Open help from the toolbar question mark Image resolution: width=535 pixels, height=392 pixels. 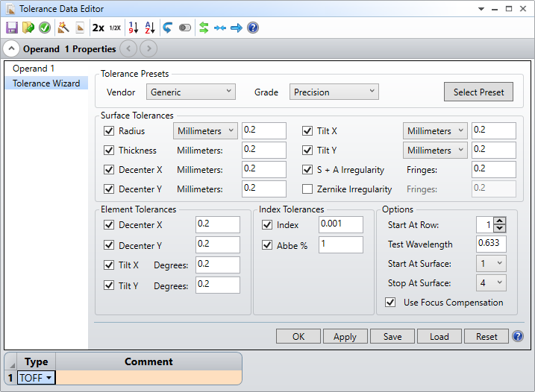coord(253,28)
